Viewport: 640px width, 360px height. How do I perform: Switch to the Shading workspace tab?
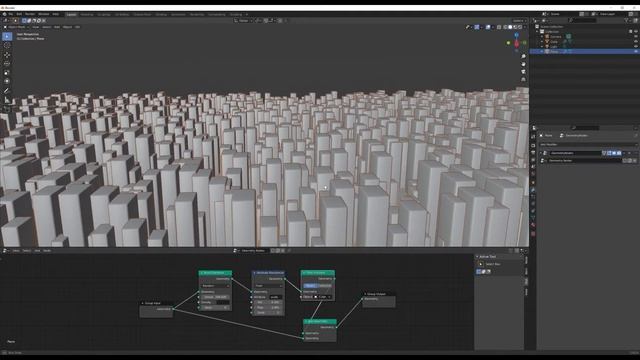161,14
